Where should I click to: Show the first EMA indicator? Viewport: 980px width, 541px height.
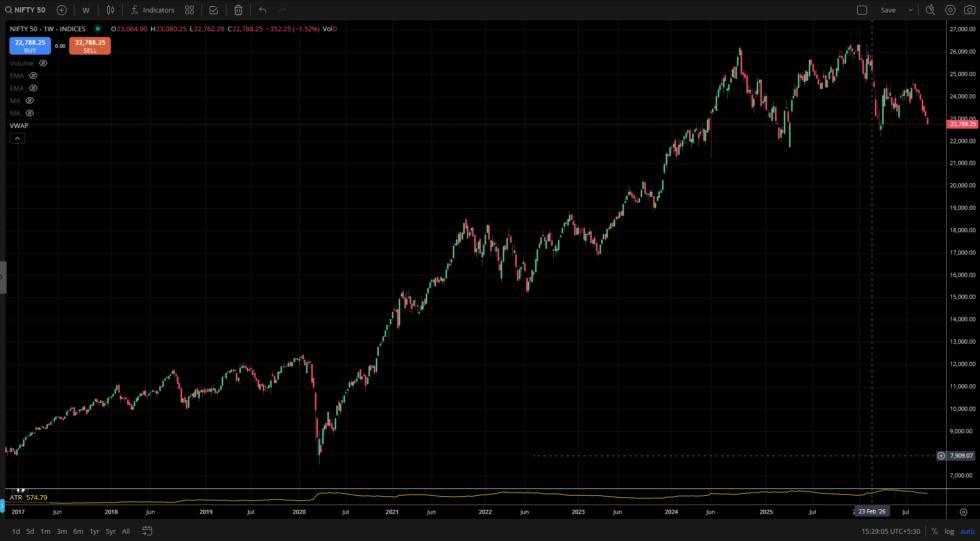point(33,76)
